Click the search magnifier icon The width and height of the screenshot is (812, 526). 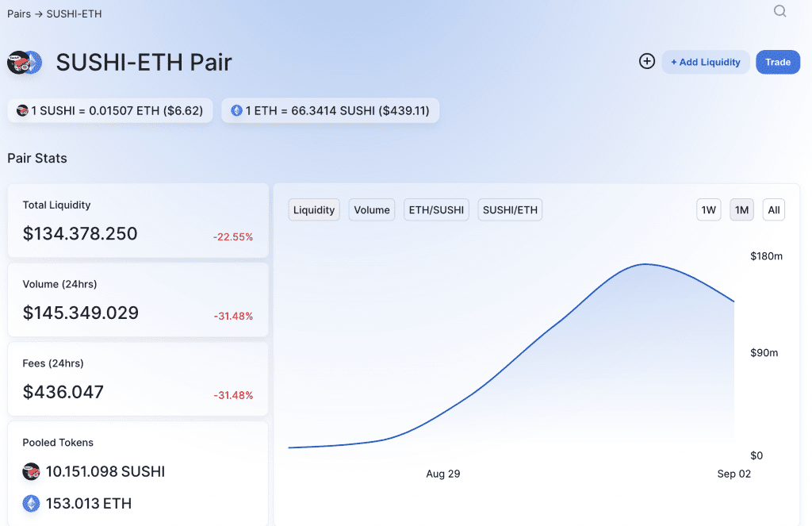coord(779,11)
